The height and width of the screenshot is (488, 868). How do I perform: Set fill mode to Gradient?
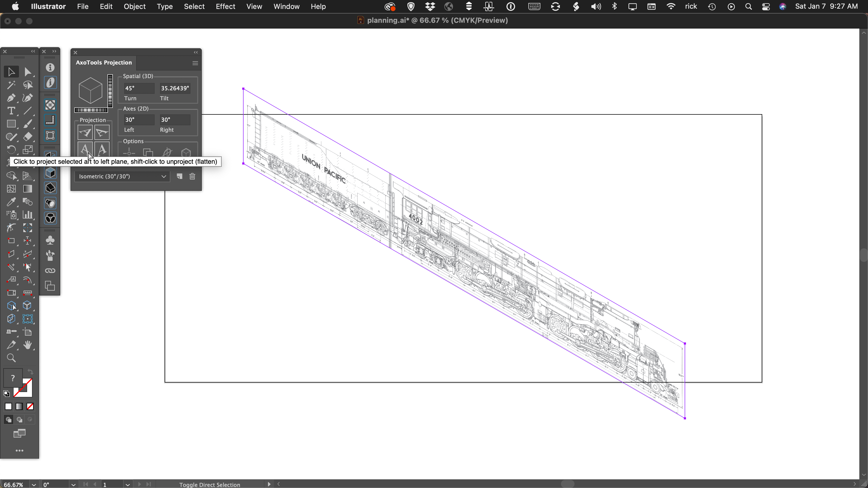pos(19,406)
